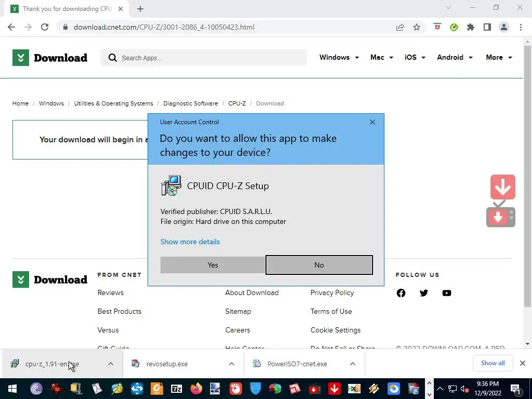Expand options for revosetup.exe download
Viewport: 532px width, 399px height.
click(x=232, y=364)
